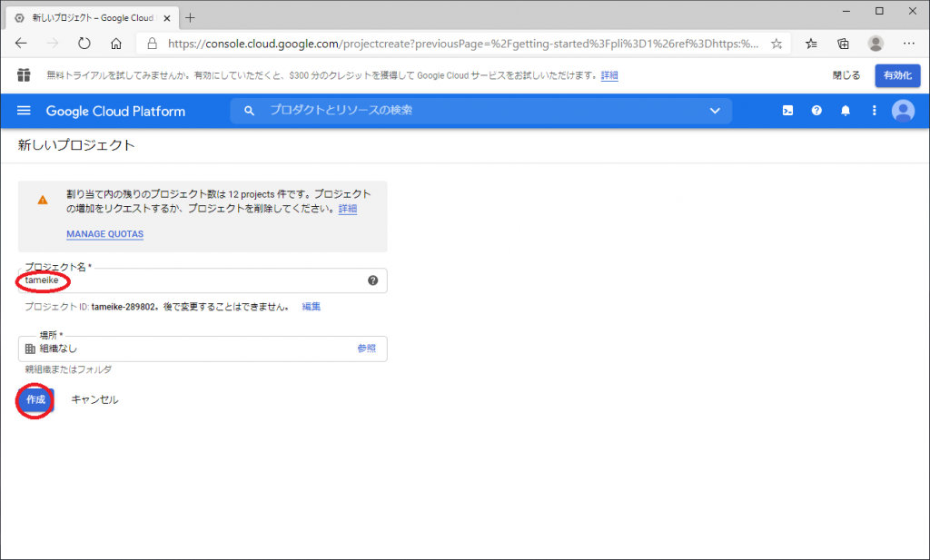Viewport: 930px width, 560px height.
Task: Go to the browser home page
Action: pyautogui.click(x=115, y=43)
